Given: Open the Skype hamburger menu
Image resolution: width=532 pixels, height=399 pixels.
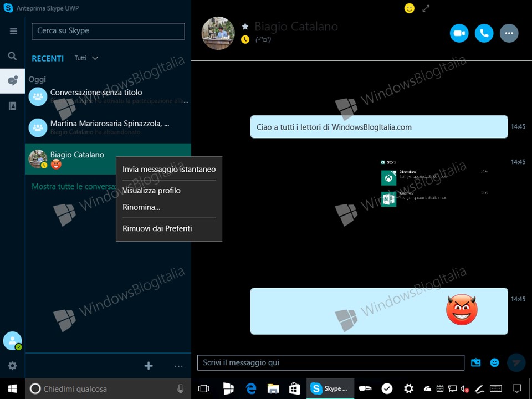Looking at the screenshot, I should (x=13, y=31).
